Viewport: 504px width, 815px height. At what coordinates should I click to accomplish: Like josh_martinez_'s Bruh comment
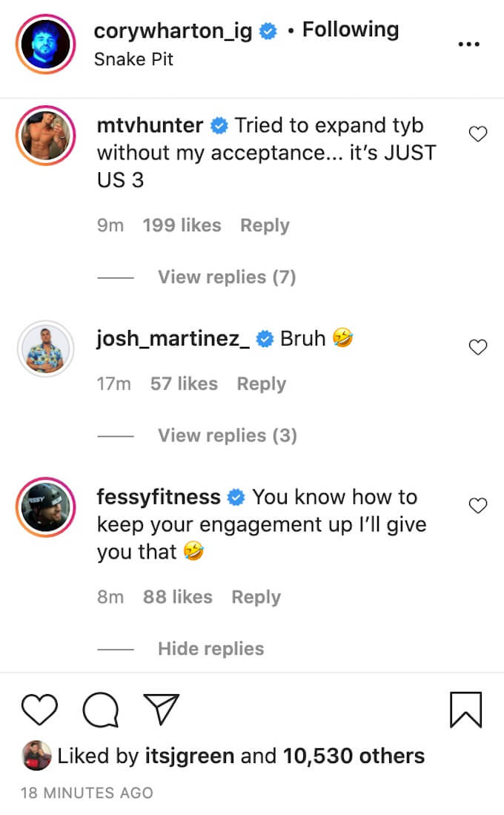[x=479, y=346]
